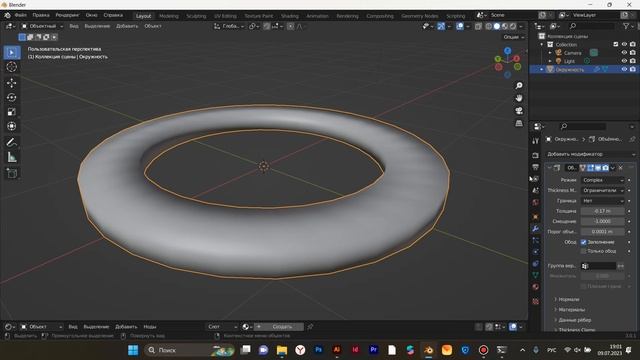The height and width of the screenshot is (360, 640).
Task: Open the Граница dropdown
Action: pyautogui.click(x=602, y=201)
